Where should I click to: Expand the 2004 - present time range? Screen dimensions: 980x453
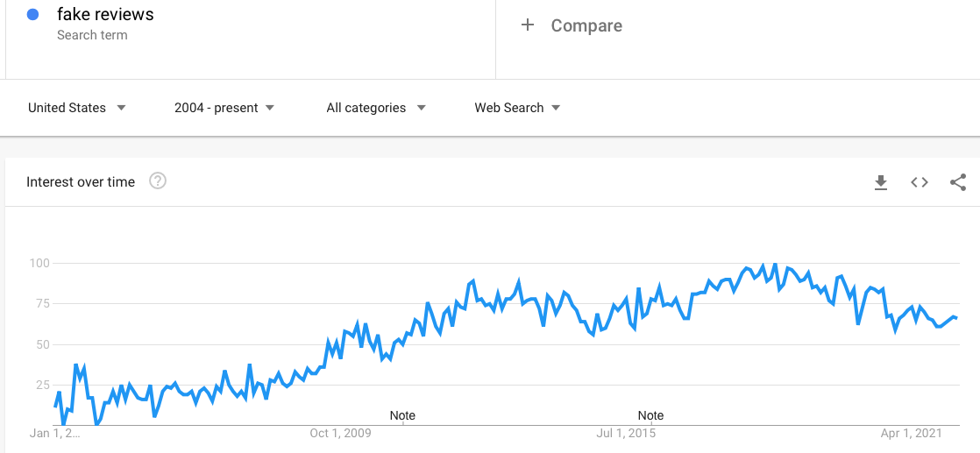pyautogui.click(x=224, y=108)
